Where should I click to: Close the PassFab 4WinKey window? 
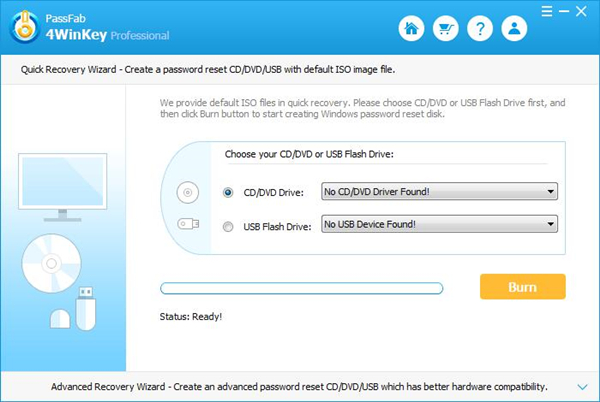pyautogui.click(x=585, y=11)
